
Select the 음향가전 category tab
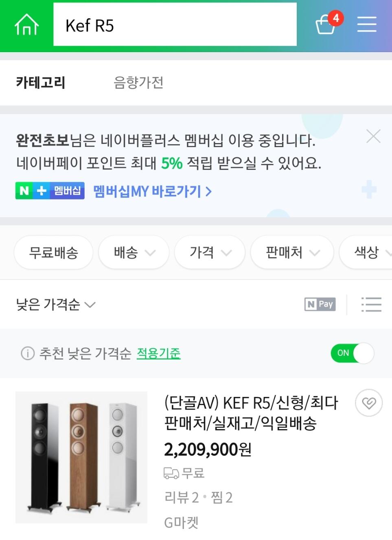(138, 82)
